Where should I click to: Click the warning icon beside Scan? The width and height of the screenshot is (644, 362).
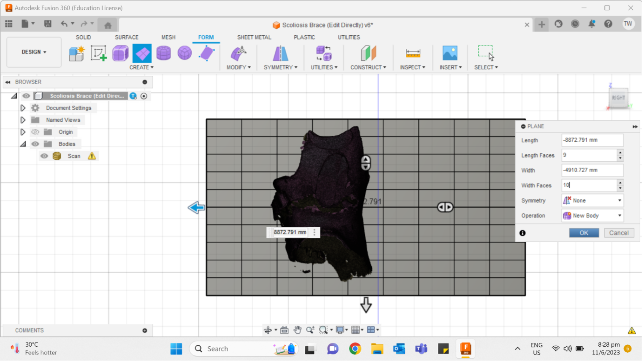tap(92, 157)
